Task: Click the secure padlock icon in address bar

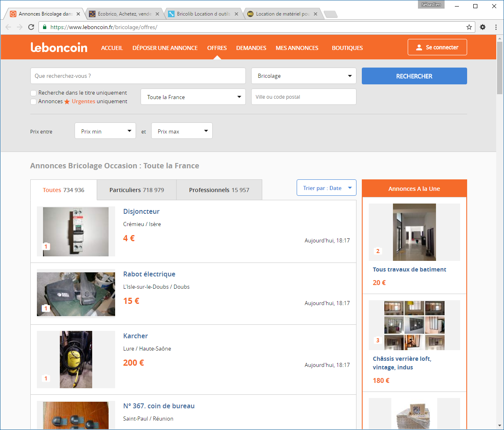Action: tap(45, 27)
